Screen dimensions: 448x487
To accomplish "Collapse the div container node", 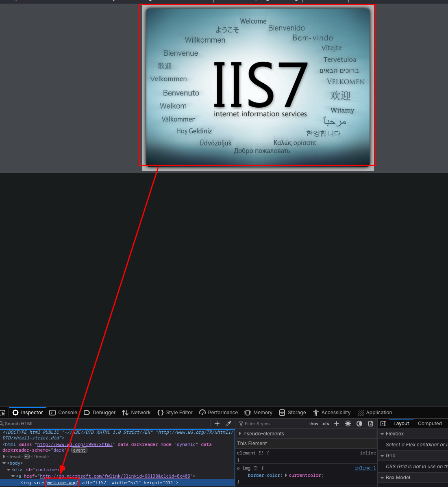I will (x=9, y=470).
